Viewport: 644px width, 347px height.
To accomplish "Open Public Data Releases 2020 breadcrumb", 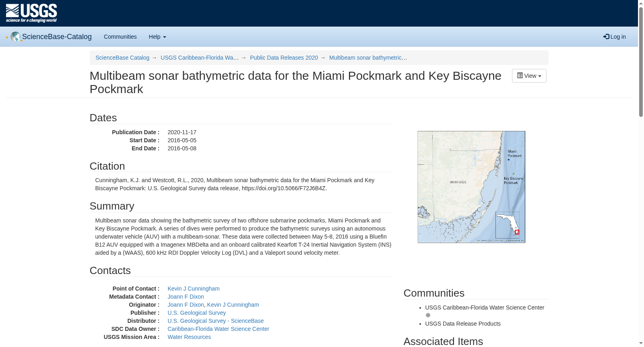I will coord(284,58).
